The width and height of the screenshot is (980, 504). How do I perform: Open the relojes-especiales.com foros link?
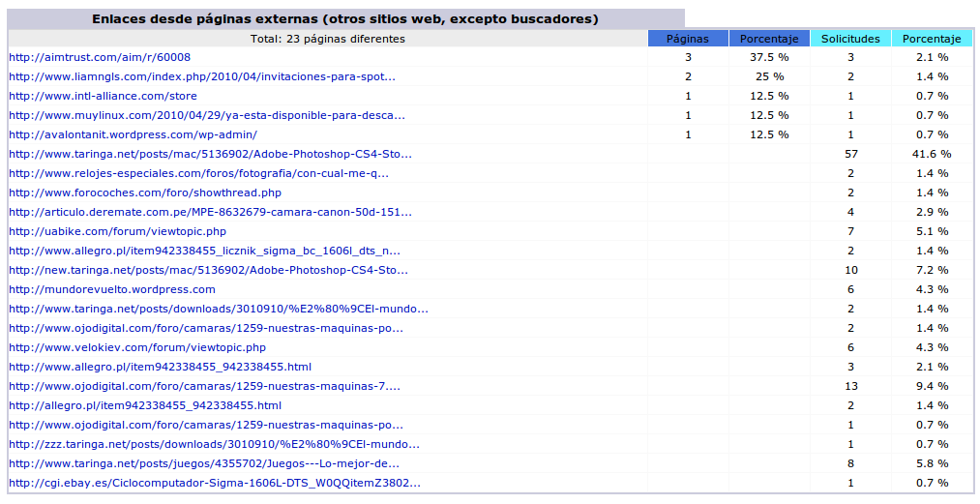click(198, 173)
